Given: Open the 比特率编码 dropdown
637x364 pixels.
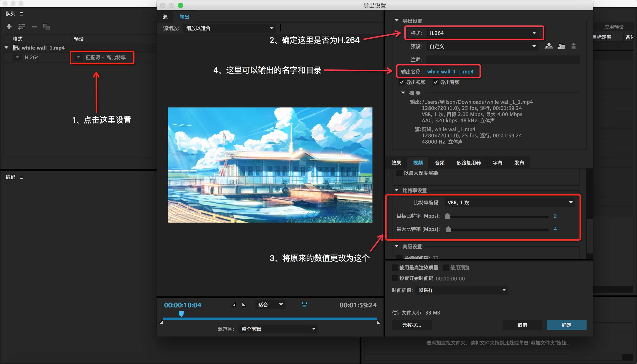Looking at the screenshot, I should [x=510, y=203].
